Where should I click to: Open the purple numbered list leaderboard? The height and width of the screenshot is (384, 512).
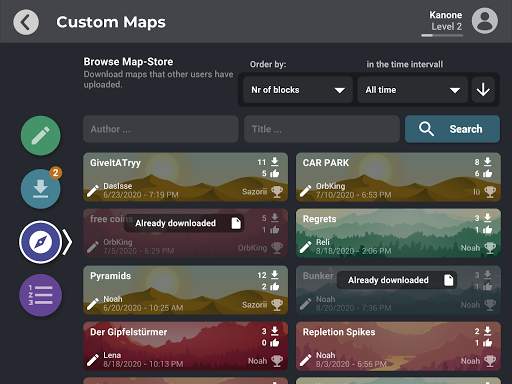click(x=41, y=295)
